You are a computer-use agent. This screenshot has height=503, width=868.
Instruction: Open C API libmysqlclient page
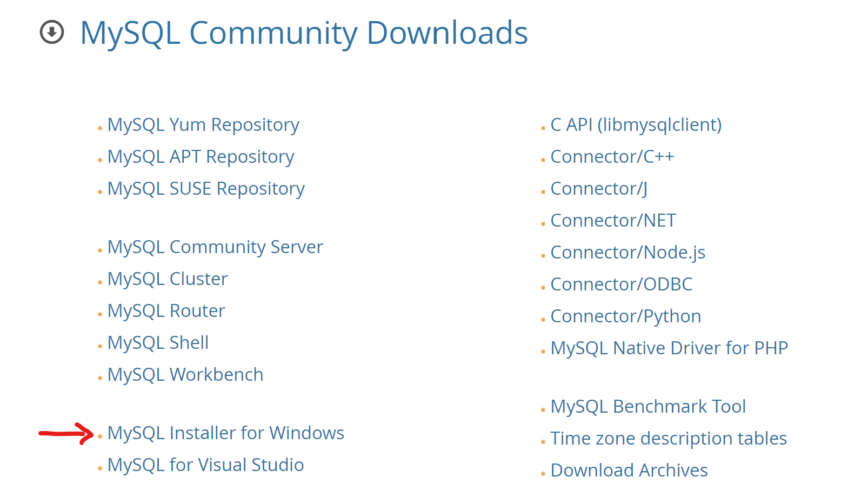[x=636, y=125]
